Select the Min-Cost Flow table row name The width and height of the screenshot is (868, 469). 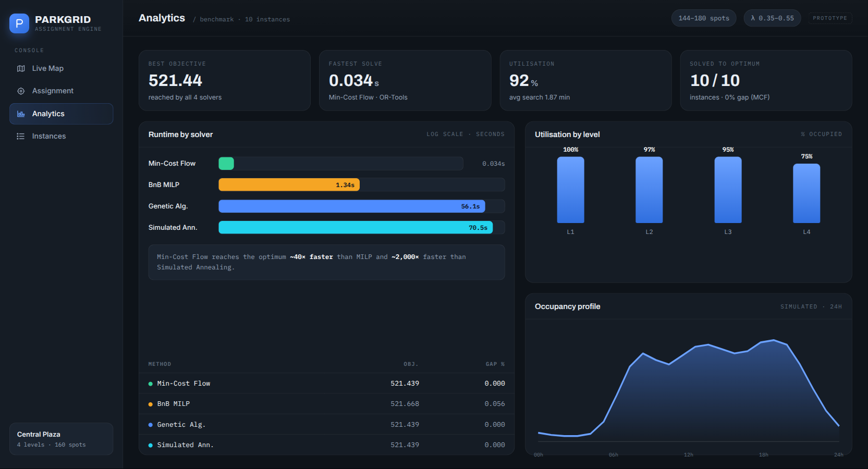[184, 384]
